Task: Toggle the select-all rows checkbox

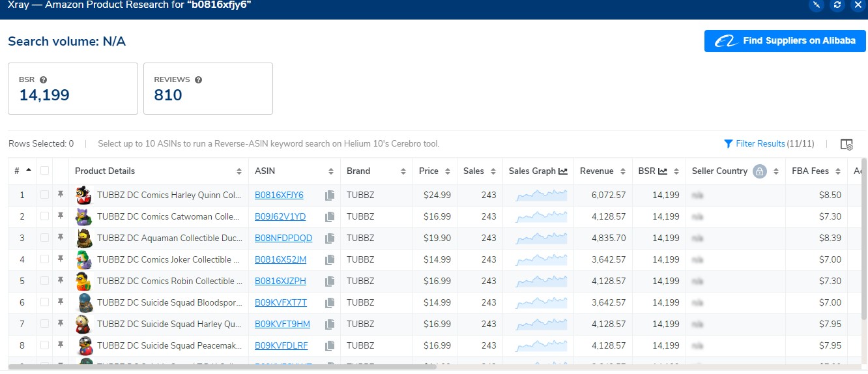Action: point(44,171)
